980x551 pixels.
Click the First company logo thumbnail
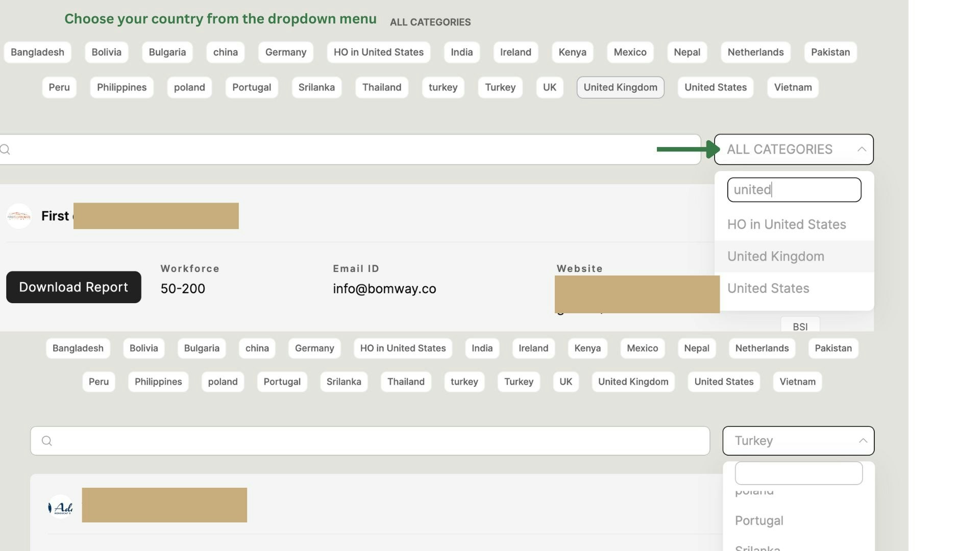pos(19,216)
